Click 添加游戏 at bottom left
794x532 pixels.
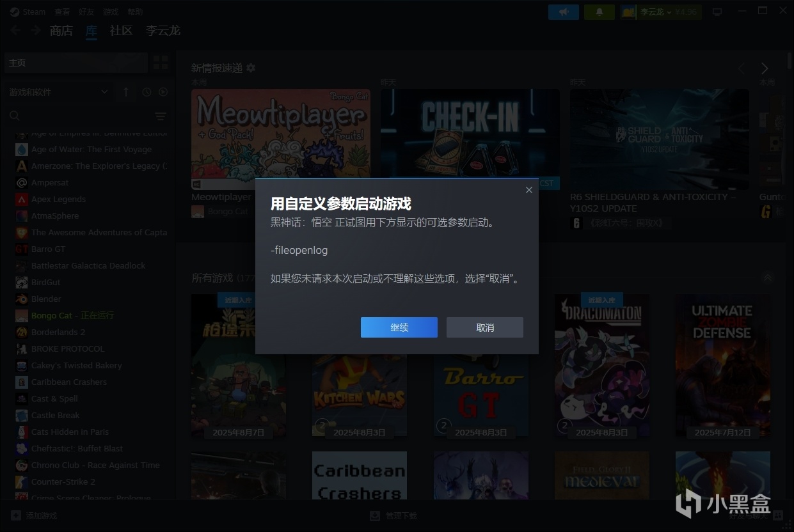click(x=34, y=515)
